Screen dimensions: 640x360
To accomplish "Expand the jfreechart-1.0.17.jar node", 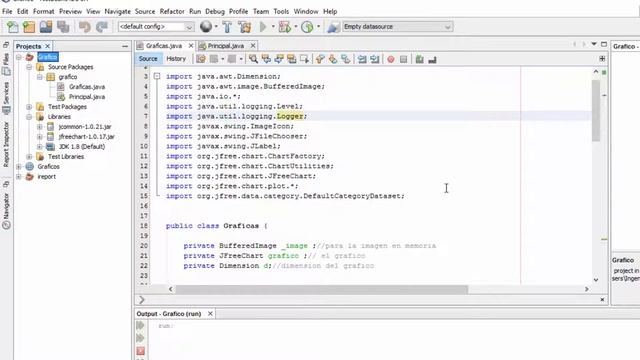I will coord(40,137).
